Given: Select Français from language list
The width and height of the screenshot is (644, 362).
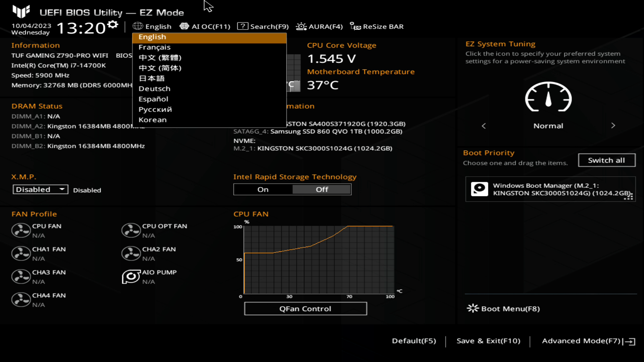Looking at the screenshot, I should (209, 47).
